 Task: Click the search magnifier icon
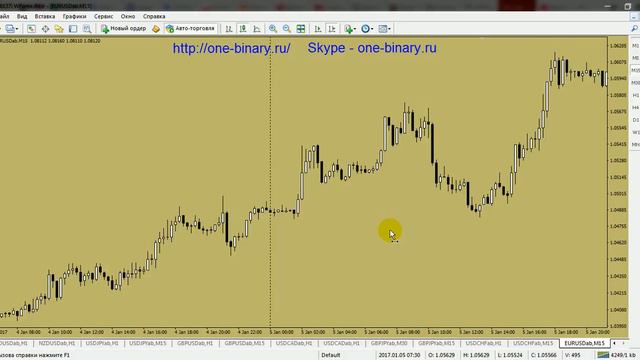tap(634, 28)
